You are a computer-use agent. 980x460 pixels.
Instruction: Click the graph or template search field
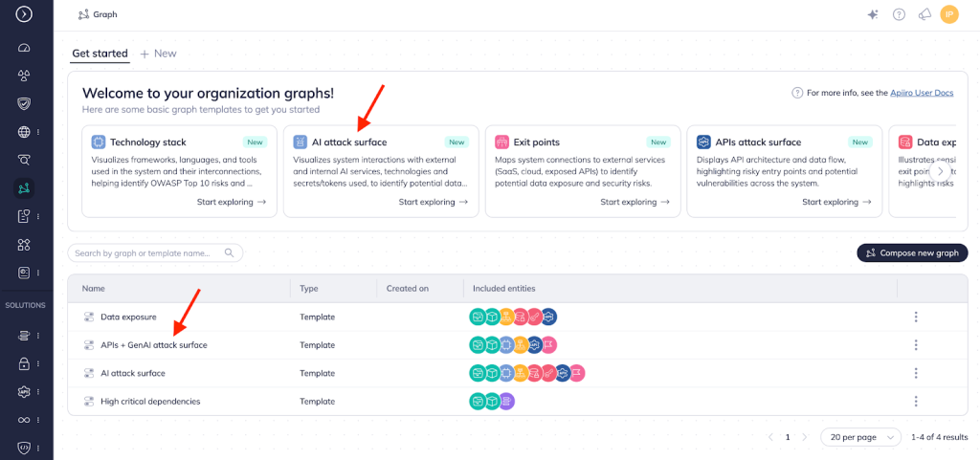pyautogui.click(x=148, y=253)
